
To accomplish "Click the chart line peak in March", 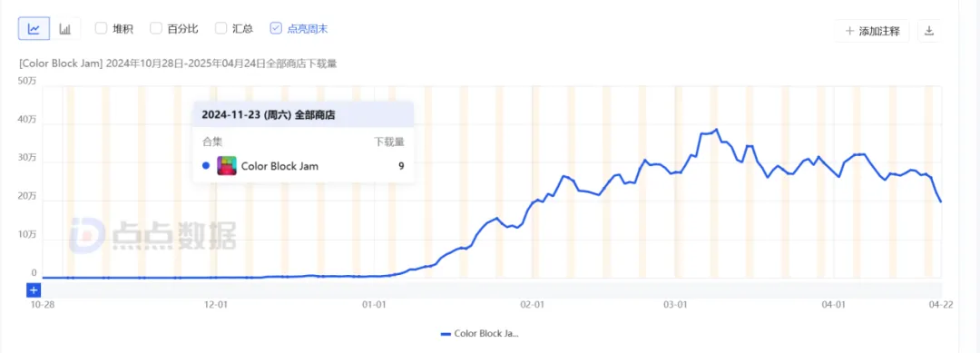I will (x=716, y=130).
